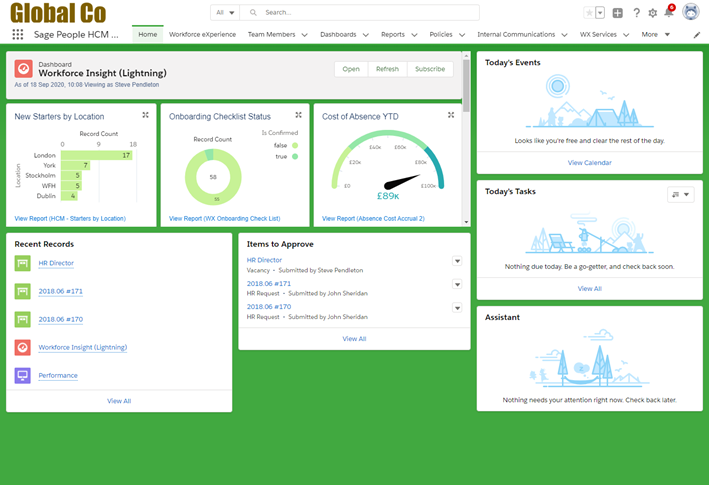Toggle the 'false' legend item in Onboarding chart
This screenshot has height=485, width=709.
(x=295, y=144)
